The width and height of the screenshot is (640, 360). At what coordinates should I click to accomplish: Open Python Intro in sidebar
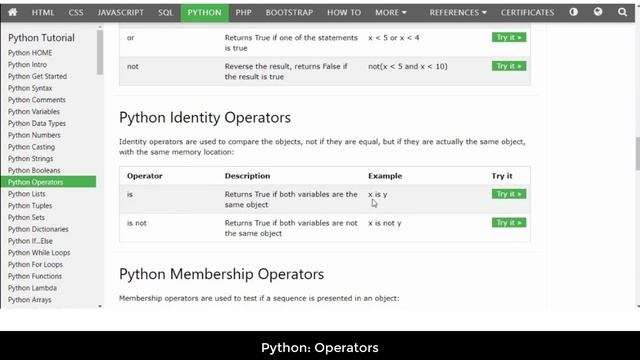click(27, 64)
